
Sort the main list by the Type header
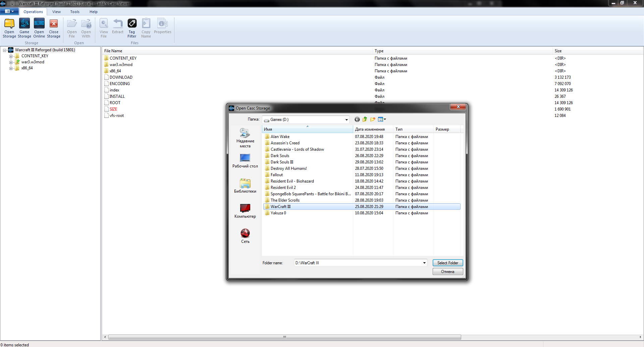pyautogui.click(x=463, y=51)
